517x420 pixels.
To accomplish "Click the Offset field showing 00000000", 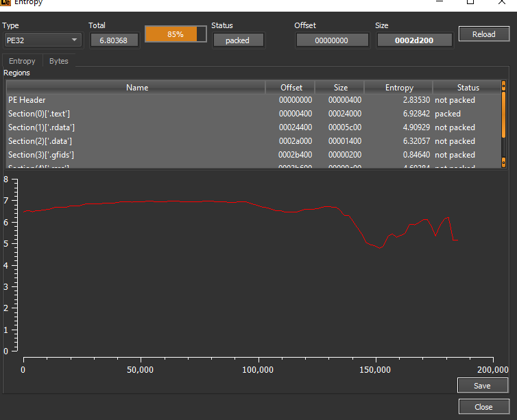I will point(332,40).
